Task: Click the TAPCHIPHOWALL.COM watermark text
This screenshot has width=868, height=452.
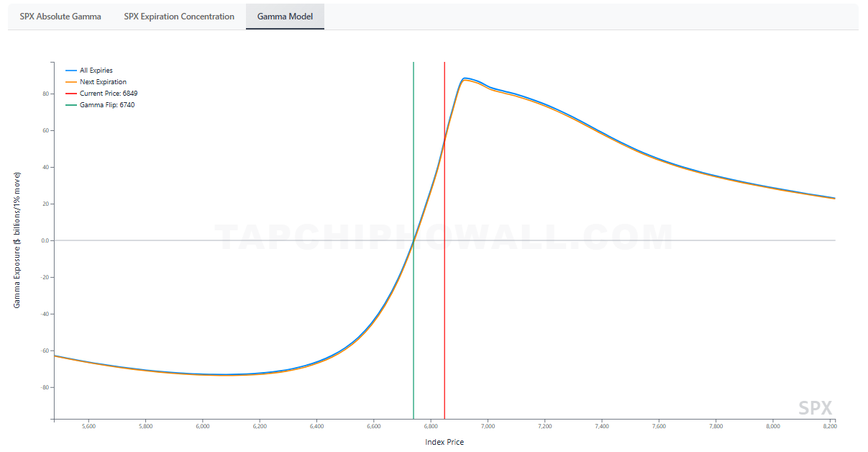Action: [444, 238]
